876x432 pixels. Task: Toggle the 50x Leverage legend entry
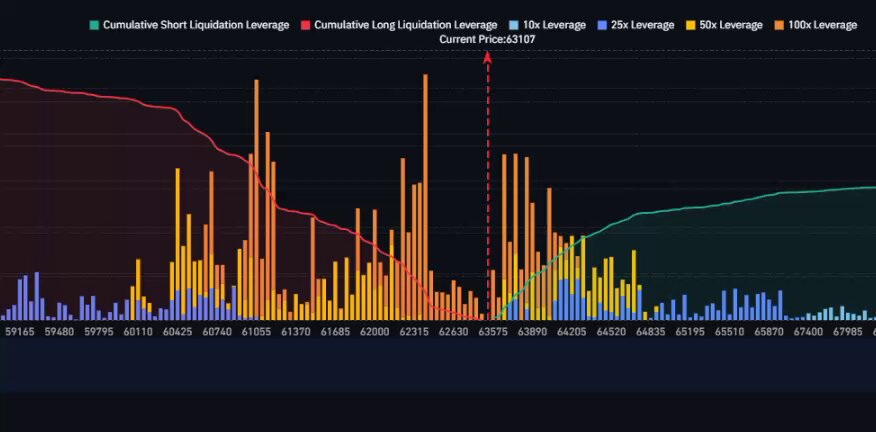(724, 25)
